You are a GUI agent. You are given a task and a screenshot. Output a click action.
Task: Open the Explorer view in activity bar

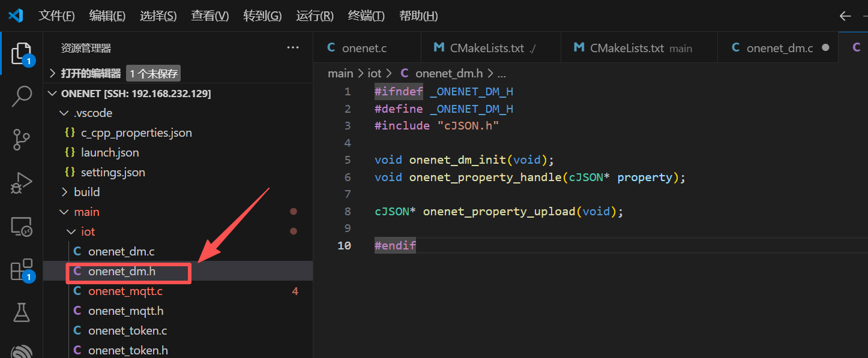[x=21, y=54]
